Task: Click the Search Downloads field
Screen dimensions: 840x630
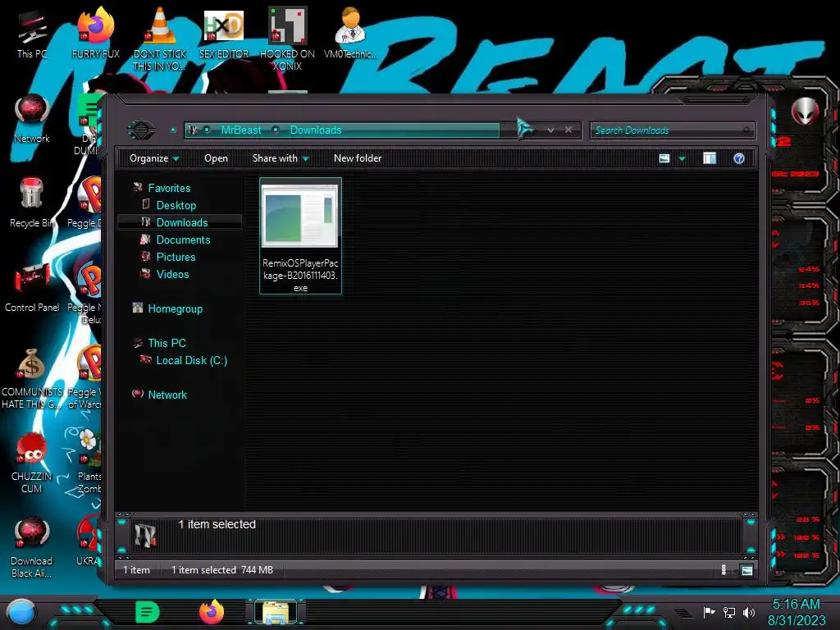Action: pyautogui.click(x=673, y=130)
